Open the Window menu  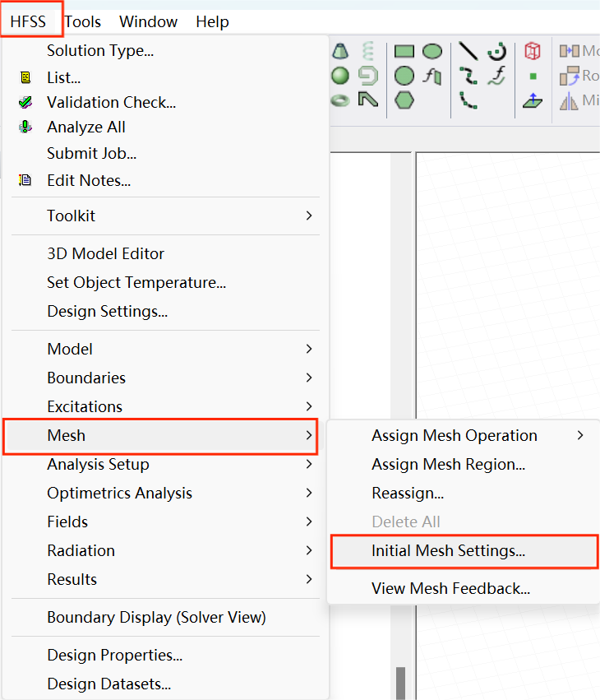[x=148, y=21]
